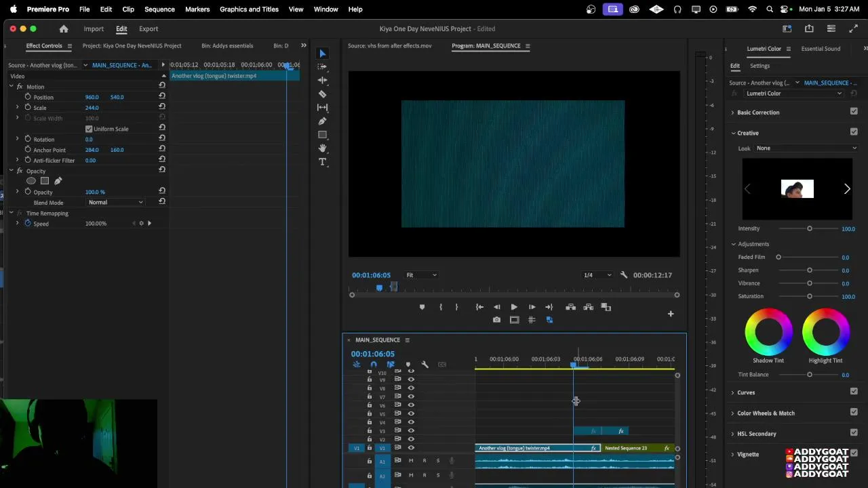Hide track V3 with eye icon
This screenshot has width=868, height=488.
coord(411,431)
